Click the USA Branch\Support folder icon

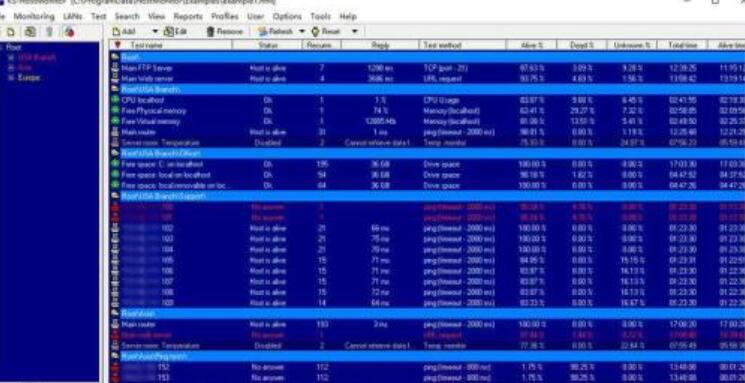coord(115,196)
